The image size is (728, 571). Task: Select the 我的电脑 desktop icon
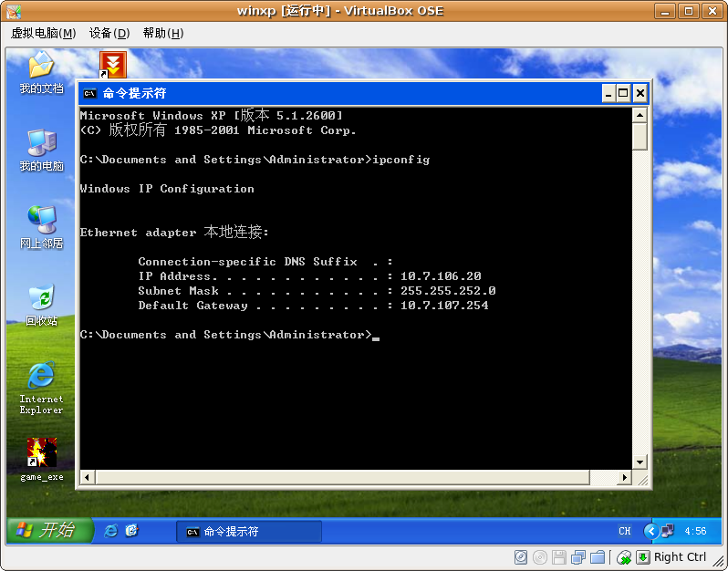tap(41, 151)
